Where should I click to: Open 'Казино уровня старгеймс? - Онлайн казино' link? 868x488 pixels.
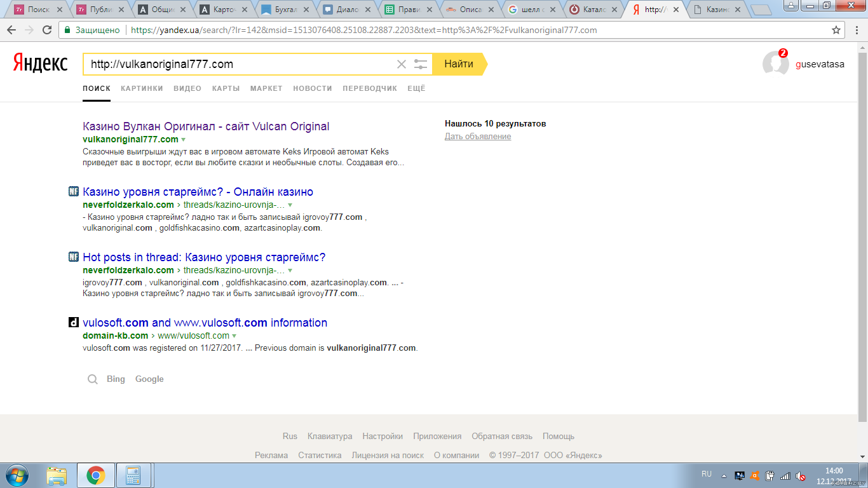tap(198, 192)
